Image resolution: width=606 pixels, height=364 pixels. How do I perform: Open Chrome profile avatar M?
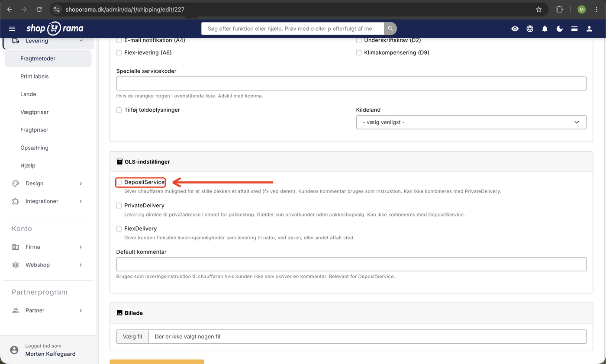pos(581,10)
